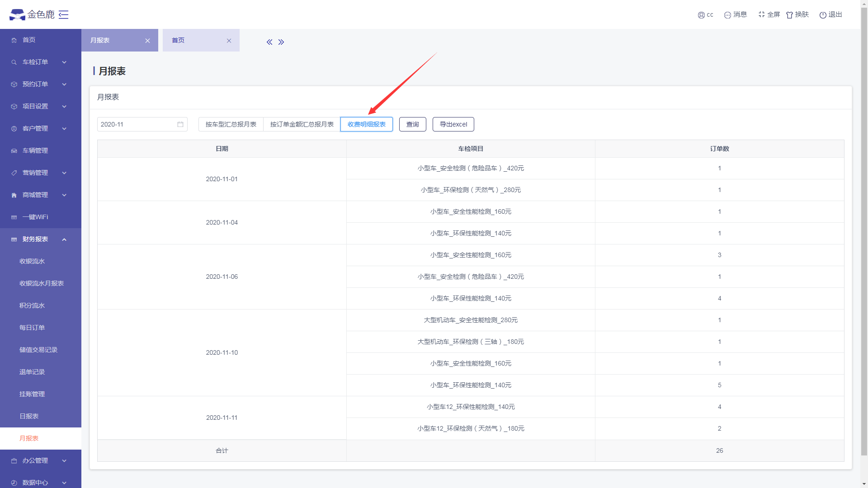Click the page vertical scrollbar
Image resolution: width=868 pixels, height=488 pixels.
(864, 230)
